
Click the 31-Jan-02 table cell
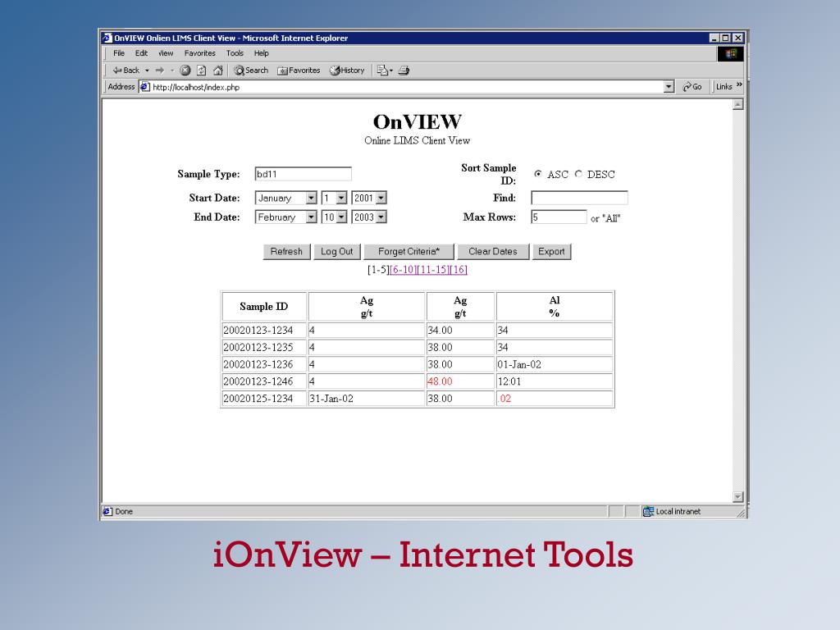coord(367,399)
